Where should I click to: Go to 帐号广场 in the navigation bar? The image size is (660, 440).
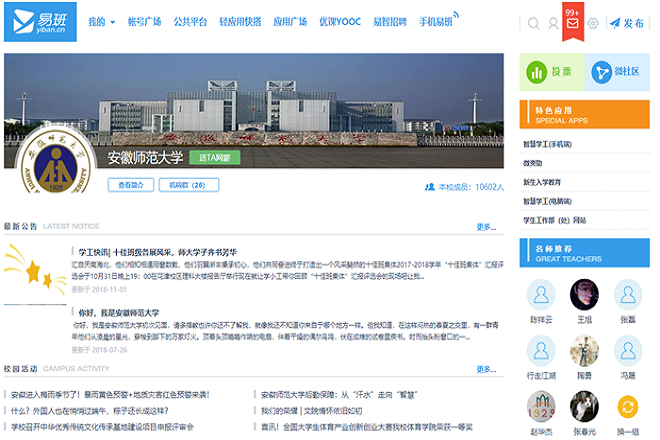(x=144, y=22)
